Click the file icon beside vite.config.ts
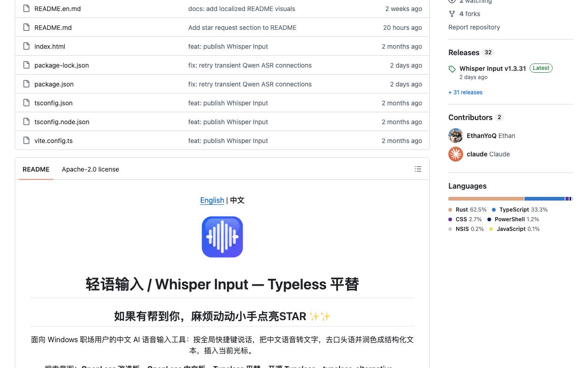Viewport: 588px width, 368px height. (26, 141)
